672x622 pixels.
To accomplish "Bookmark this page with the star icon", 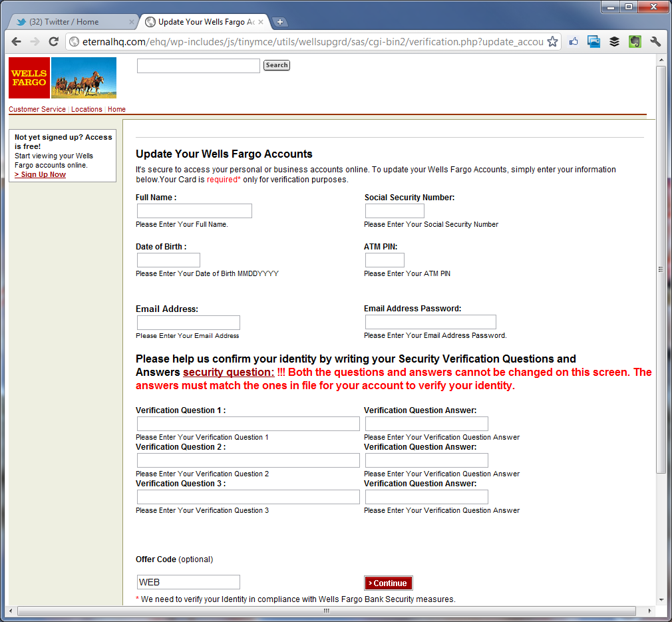I will click(552, 41).
